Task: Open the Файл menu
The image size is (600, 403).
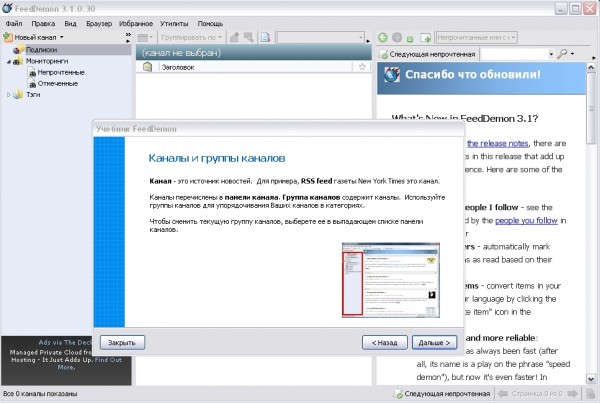Action: (14, 24)
